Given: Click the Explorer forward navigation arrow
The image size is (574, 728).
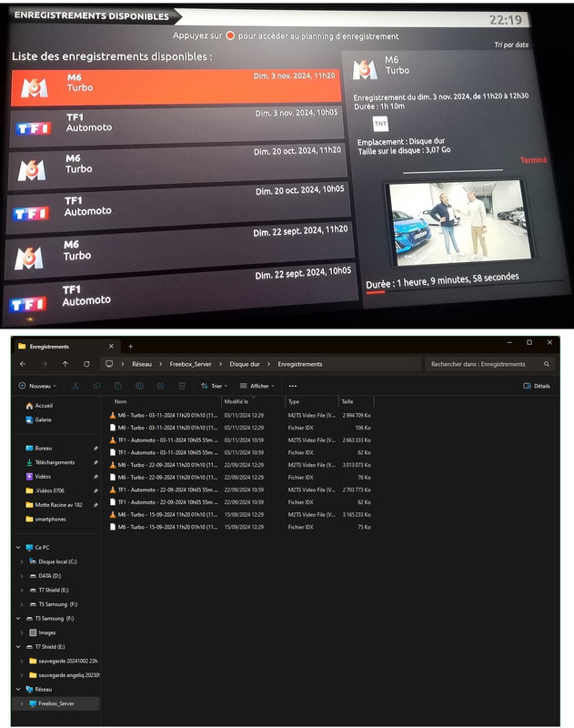Looking at the screenshot, I should click(x=44, y=364).
